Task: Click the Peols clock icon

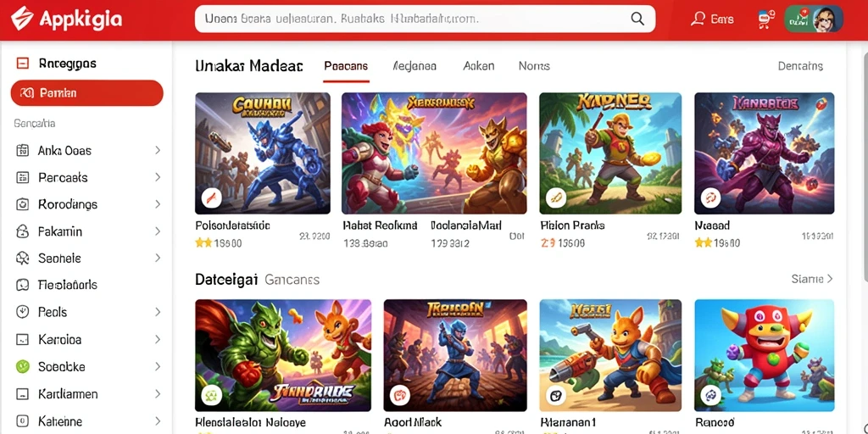Action: (x=23, y=312)
